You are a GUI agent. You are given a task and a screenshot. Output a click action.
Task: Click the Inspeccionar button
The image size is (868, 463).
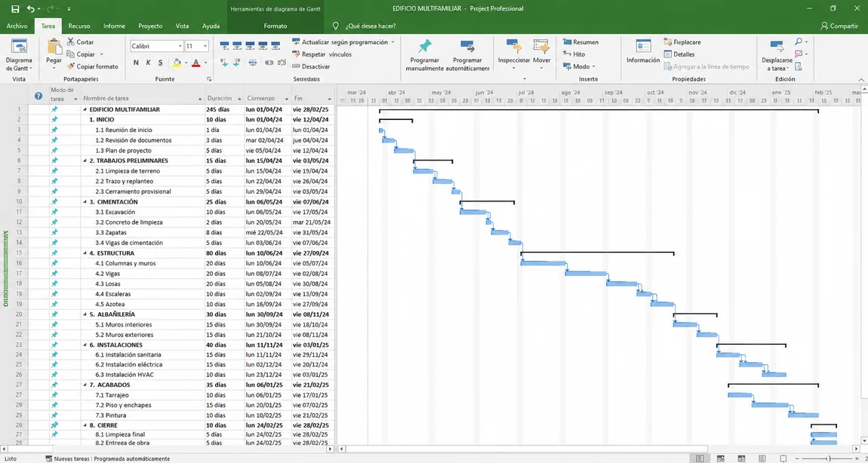514,54
